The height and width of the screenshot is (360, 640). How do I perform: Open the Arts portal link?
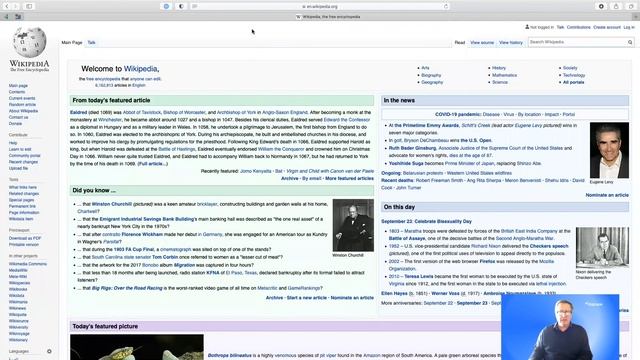tap(425, 68)
